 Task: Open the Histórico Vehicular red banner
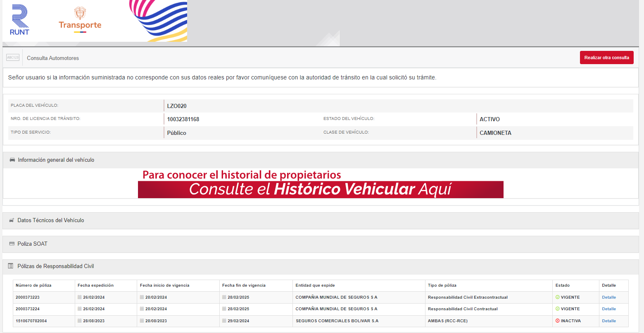320,189
